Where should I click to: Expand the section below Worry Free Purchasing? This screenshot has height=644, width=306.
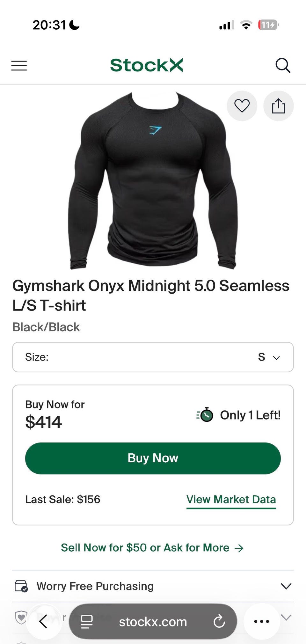coord(286,617)
